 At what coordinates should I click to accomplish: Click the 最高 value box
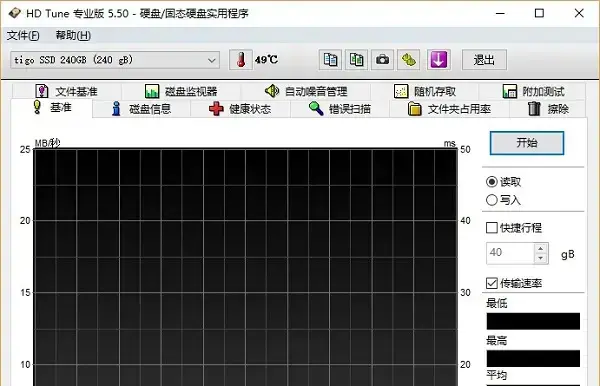click(533, 358)
